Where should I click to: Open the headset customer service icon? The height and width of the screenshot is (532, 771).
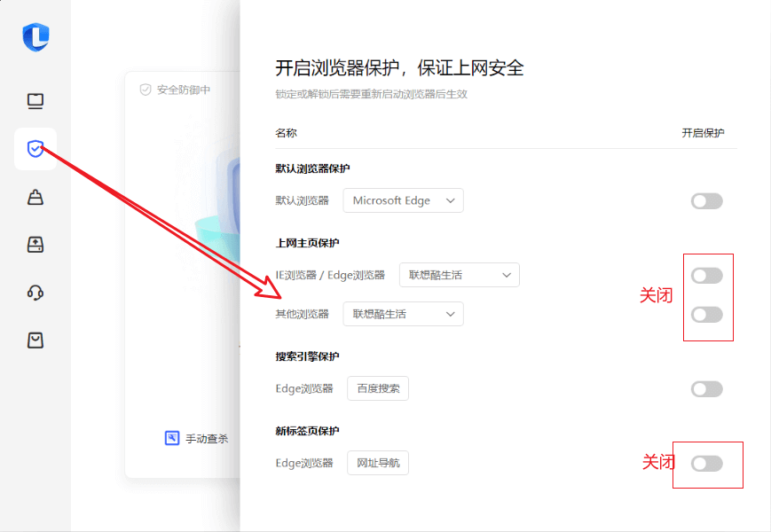click(35, 293)
